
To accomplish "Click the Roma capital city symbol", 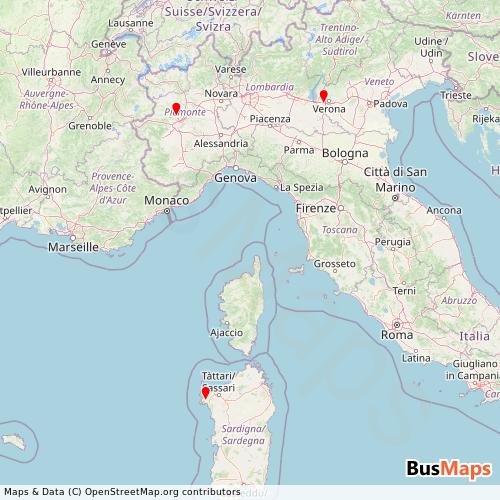I will coord(397,325).
